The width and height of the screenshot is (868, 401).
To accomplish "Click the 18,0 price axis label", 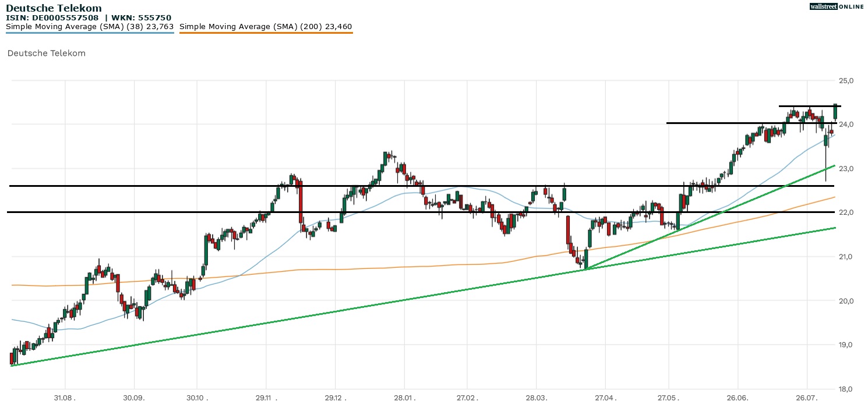I will click(846, 389).
